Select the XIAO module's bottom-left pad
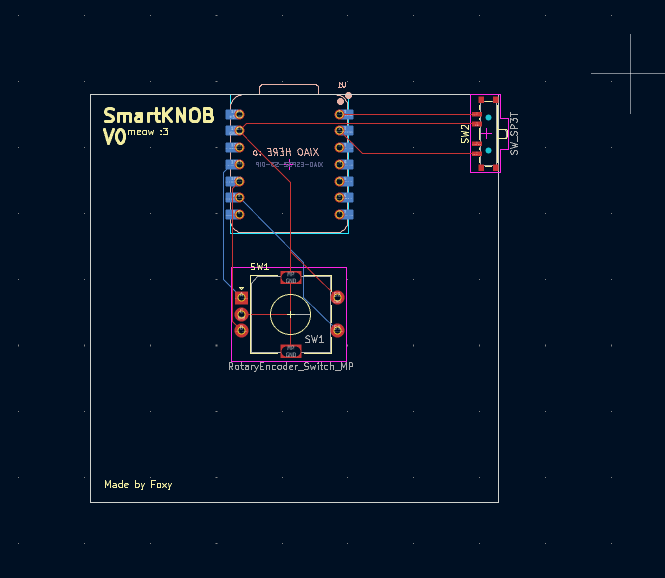This screenshot has height=578, width=665. (x=233, y=214)
